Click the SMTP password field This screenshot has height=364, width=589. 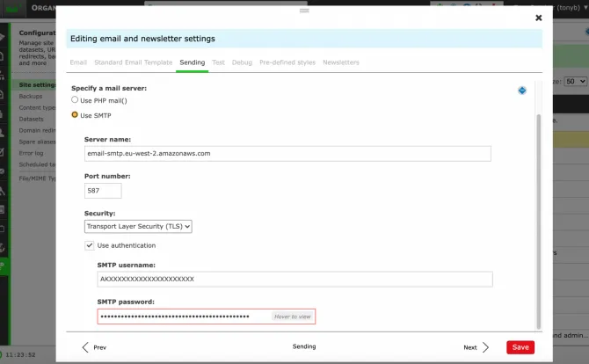pos(207,317)
